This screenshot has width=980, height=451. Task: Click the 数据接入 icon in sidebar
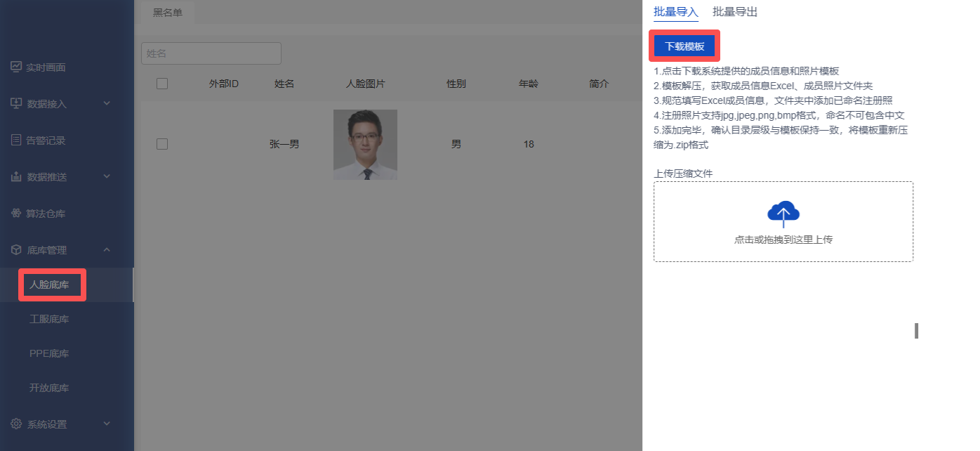pyautogui.click(x=16, y=104)
